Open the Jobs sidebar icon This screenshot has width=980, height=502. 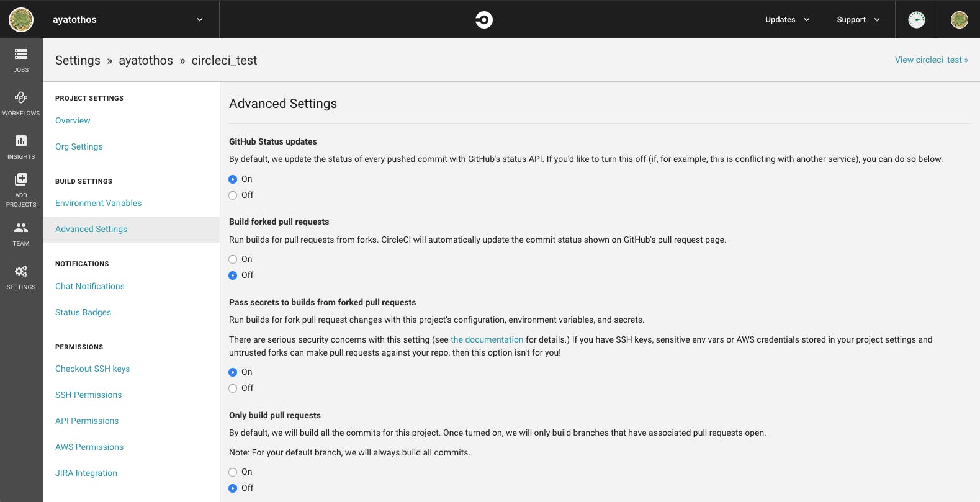(x=21, y=55)
